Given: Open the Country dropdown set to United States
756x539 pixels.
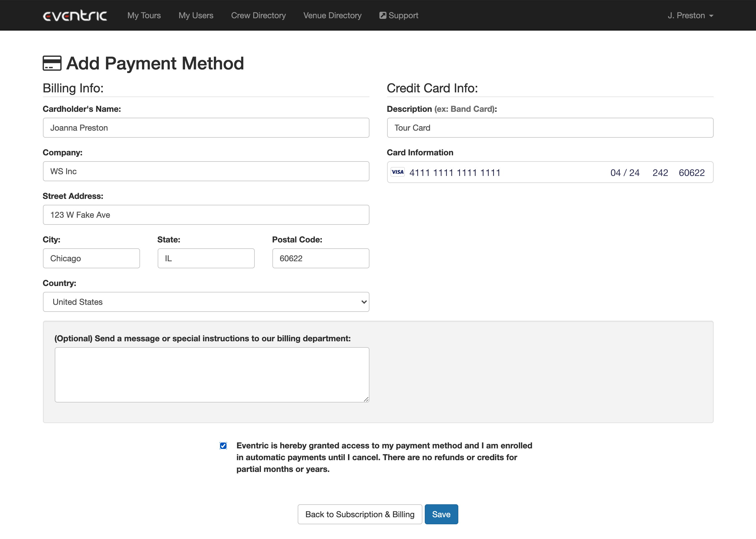Looking at the screenshot, I should click(x=206, y=302).
